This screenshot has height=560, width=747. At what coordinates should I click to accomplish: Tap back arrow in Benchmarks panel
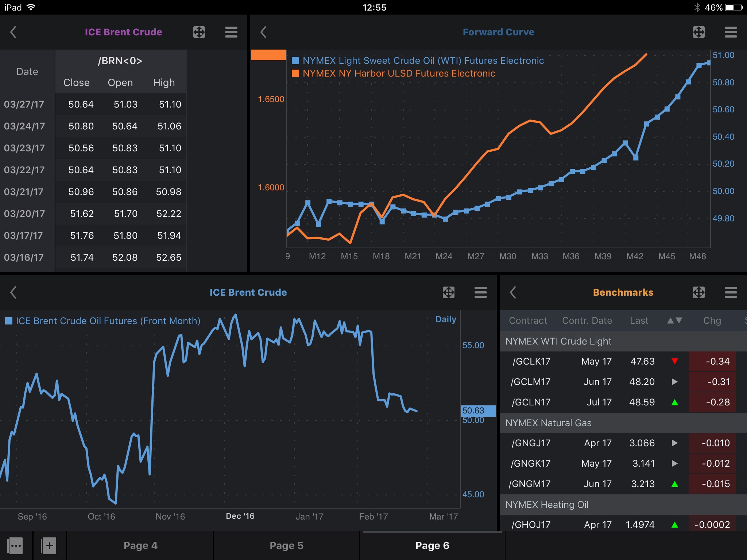(513, 292)
